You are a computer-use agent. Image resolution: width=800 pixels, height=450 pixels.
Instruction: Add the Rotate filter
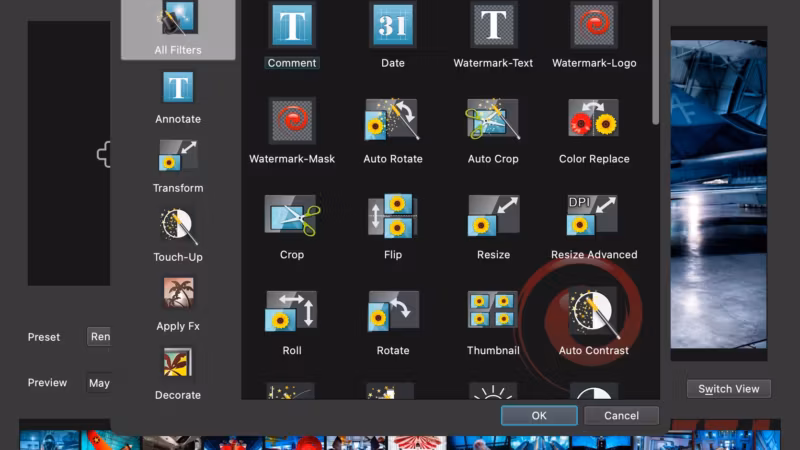(x=393, y=322)
